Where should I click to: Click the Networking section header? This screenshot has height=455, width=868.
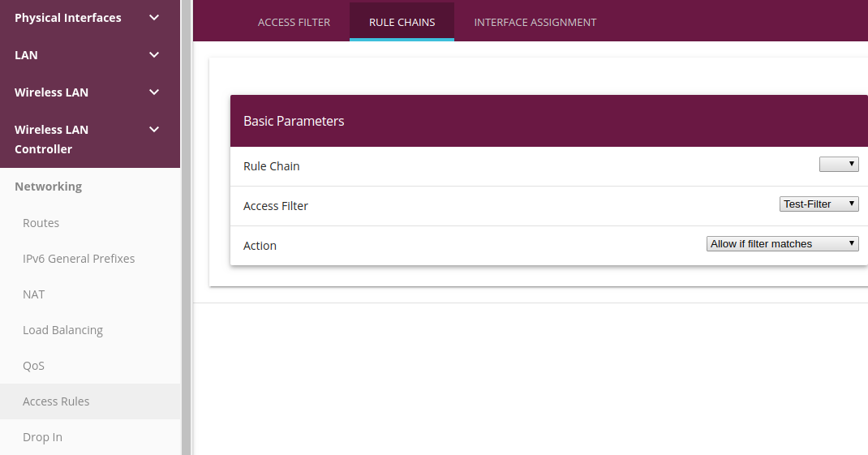(48, 187)
